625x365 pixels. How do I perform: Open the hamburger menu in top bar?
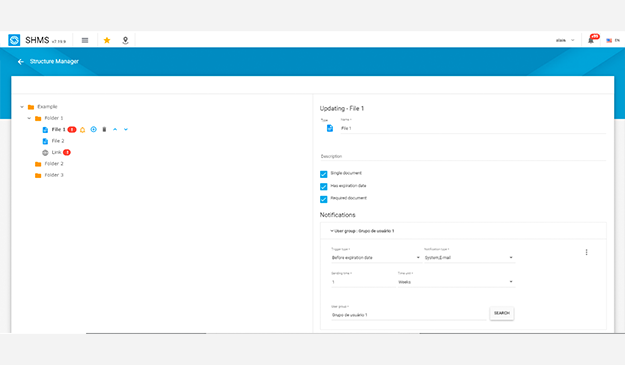tap(85, 40)
